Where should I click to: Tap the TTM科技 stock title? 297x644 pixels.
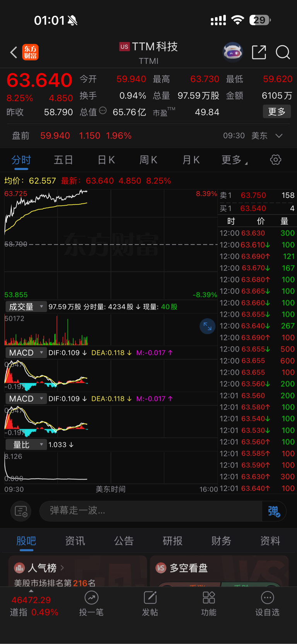click(155, 47)
